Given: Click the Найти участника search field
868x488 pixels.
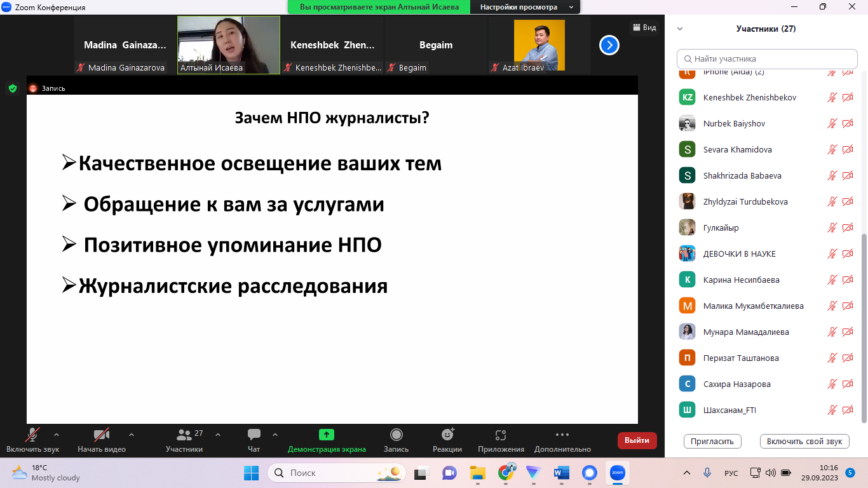Looking at the screenshot, I should 767,58.
